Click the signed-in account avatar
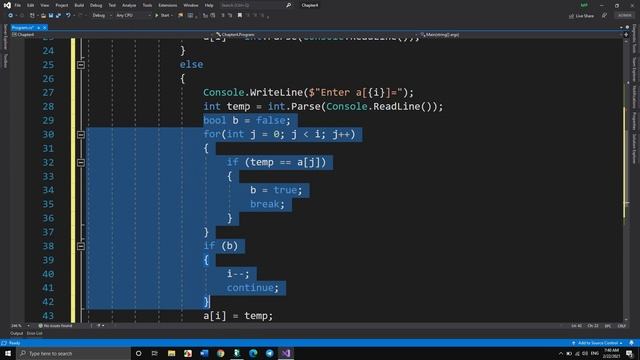This screenshot has height=360, width=640. pos(584,5)
